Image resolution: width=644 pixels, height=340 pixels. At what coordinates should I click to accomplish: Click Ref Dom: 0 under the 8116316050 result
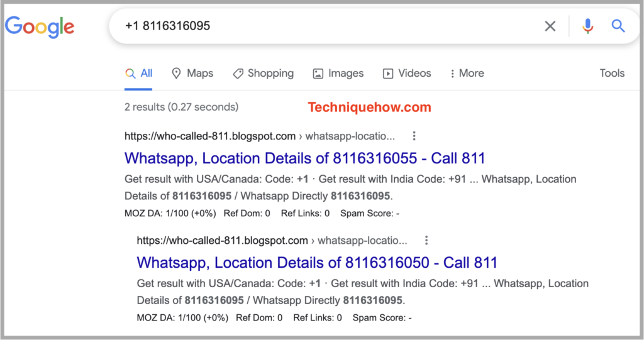[x=259, y=317]
